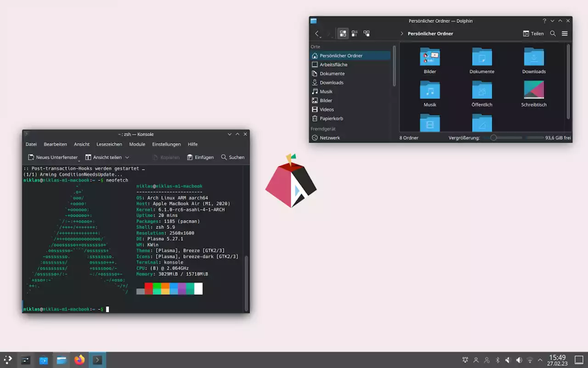Open Netzwerk under Fremdgerät in the sidebar

350,138
